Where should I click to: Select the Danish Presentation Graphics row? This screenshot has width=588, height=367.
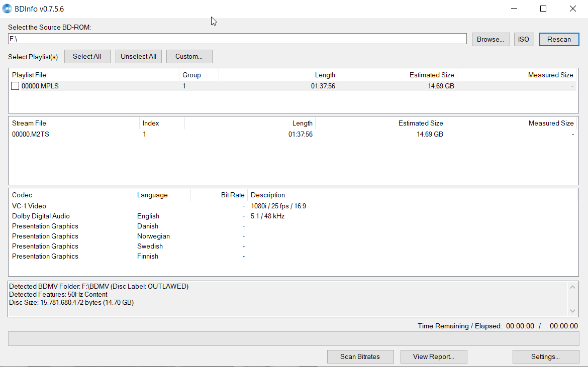[x=293, y=226]
